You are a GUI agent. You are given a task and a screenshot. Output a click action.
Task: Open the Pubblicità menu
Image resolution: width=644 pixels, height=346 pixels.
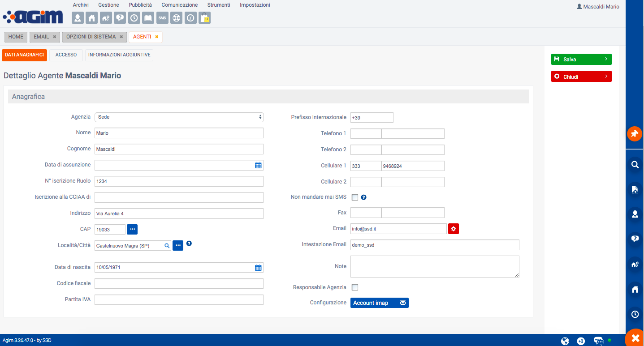point(140,5)
